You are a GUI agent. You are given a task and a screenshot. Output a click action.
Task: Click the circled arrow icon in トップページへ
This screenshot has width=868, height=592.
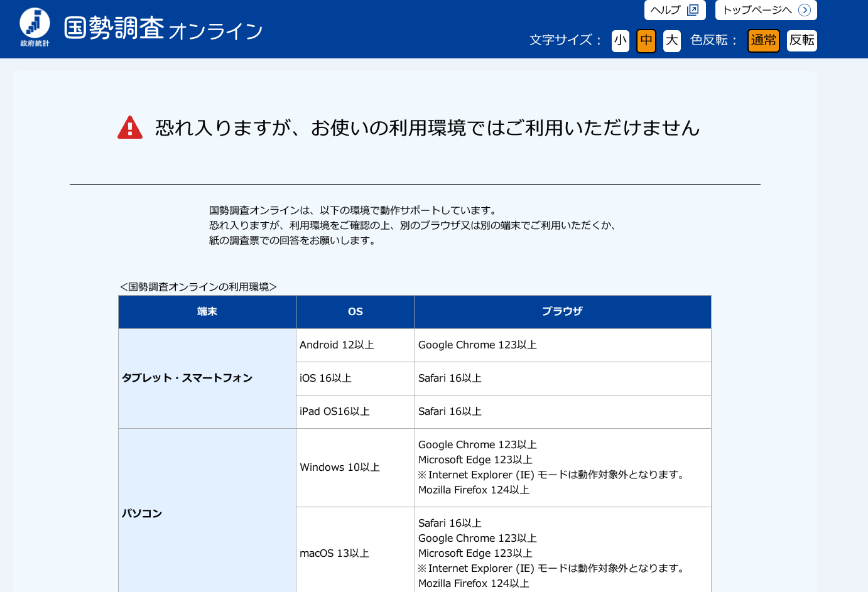[x=804, y=10]
